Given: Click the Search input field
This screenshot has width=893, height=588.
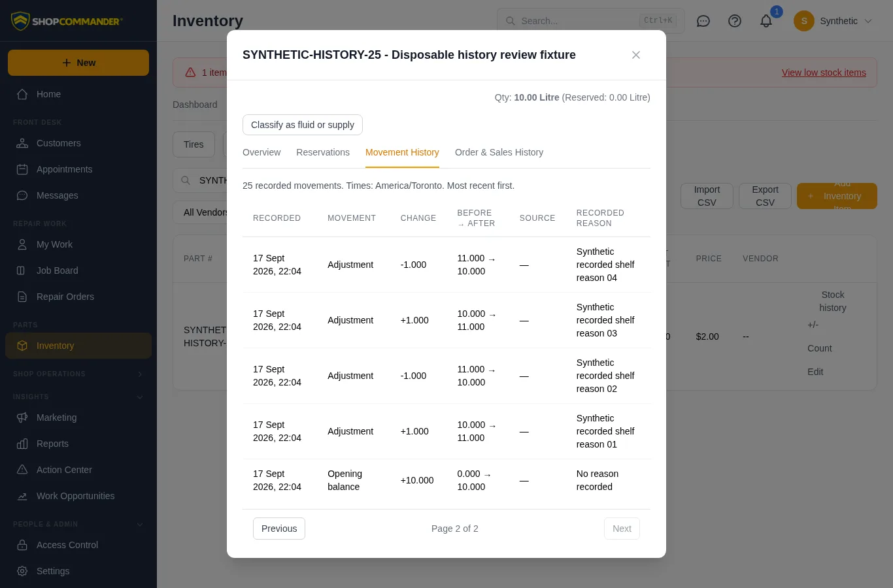Looking at the screenshot, I should coord(591,21).
